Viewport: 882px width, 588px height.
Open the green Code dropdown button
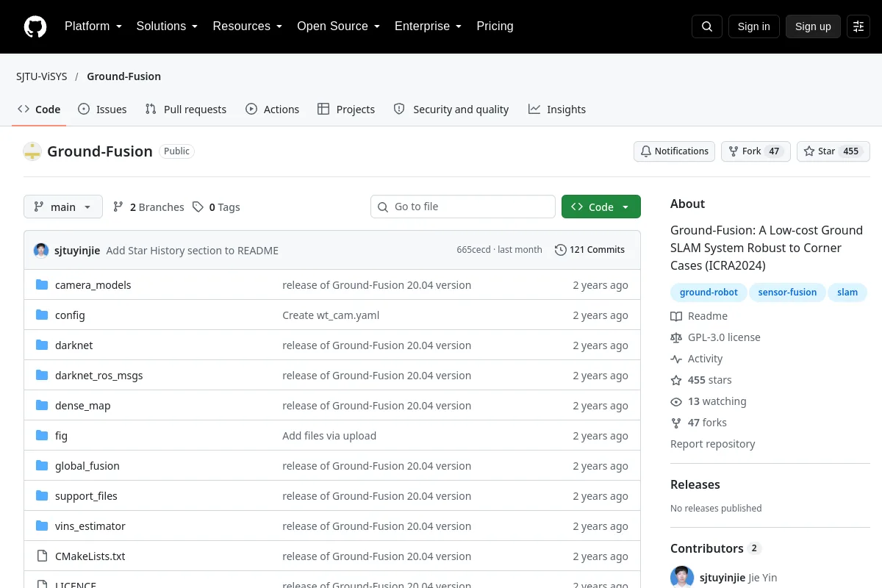(x=601, y=207)
